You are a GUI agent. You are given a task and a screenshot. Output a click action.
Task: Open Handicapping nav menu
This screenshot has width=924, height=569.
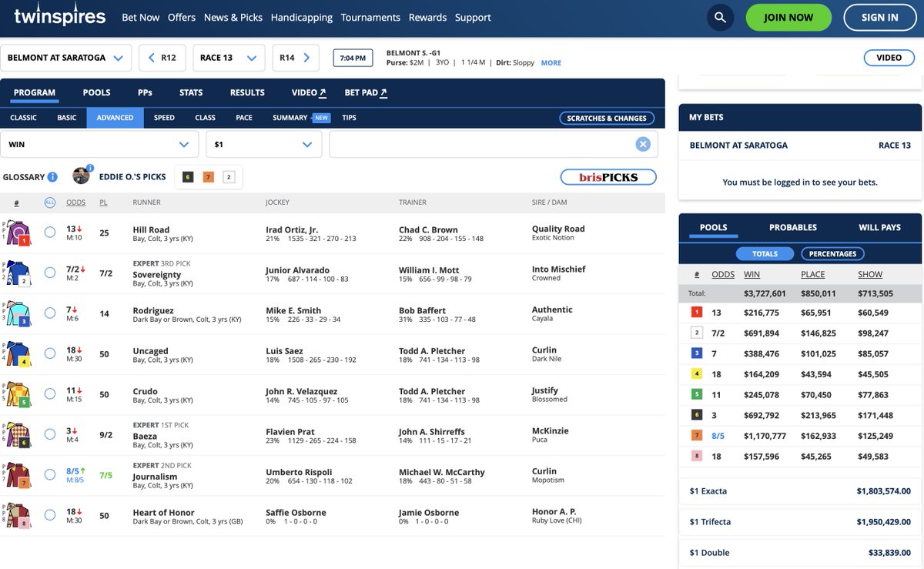pyautogui.click(x=303, y=17)
